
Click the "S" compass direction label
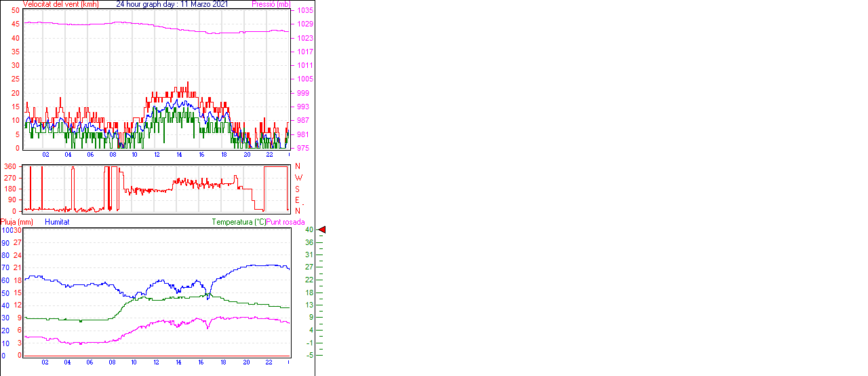(x=298, y=189)
